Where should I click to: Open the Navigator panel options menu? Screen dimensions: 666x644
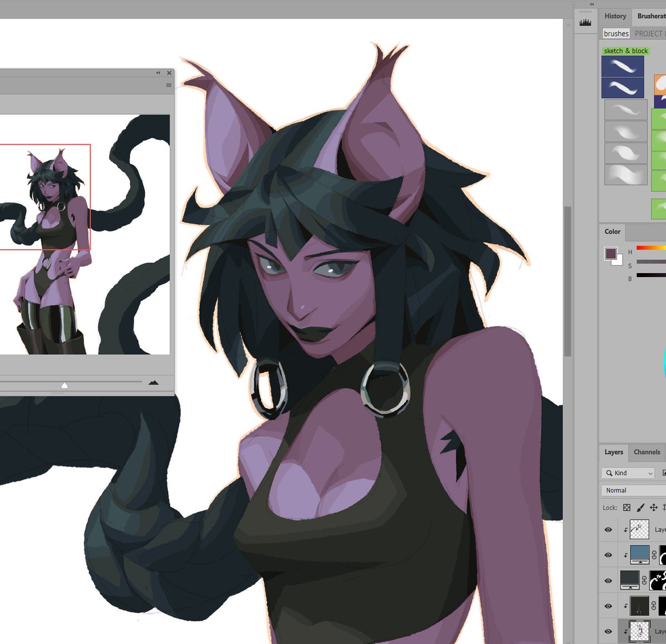click(x=168, y=85)
